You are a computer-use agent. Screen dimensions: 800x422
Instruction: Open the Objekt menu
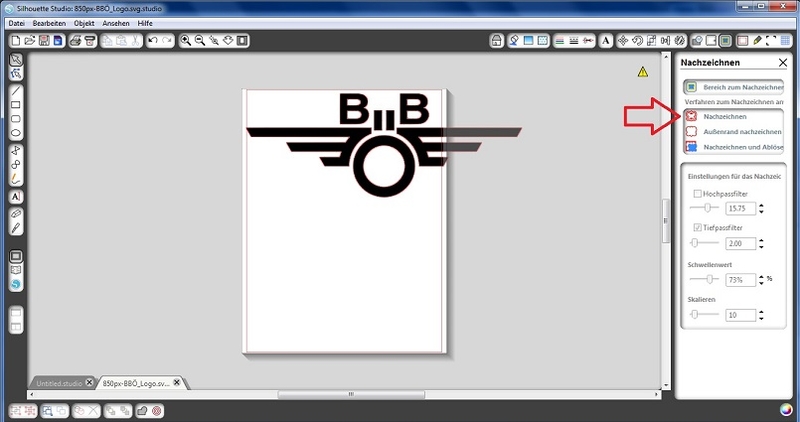84,22
